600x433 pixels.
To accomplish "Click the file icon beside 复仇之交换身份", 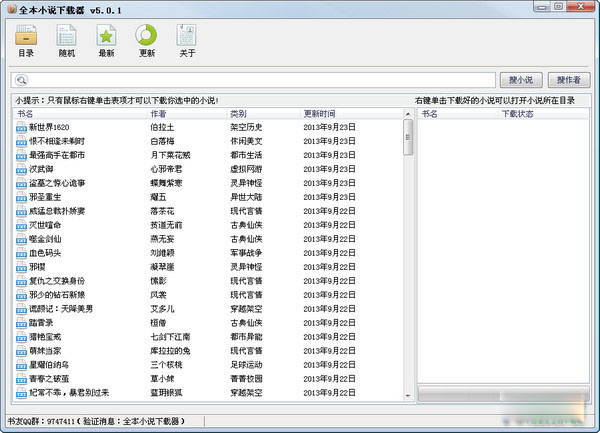I will [21, 281].
